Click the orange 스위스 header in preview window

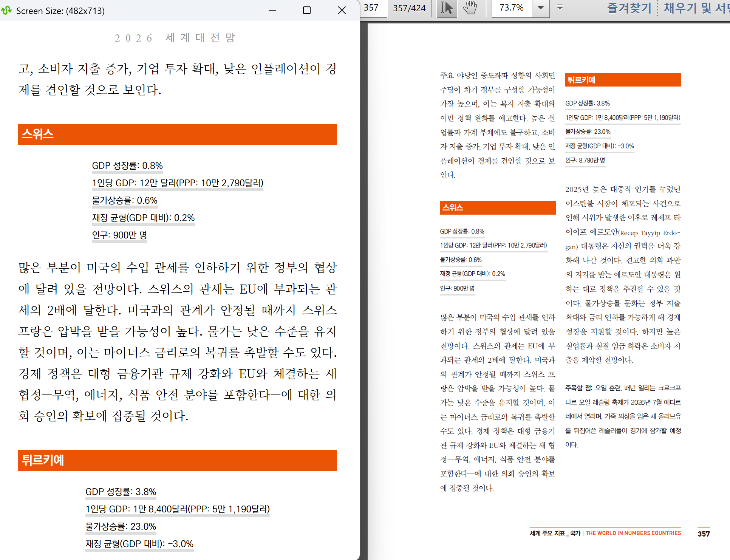pos(177,135)
